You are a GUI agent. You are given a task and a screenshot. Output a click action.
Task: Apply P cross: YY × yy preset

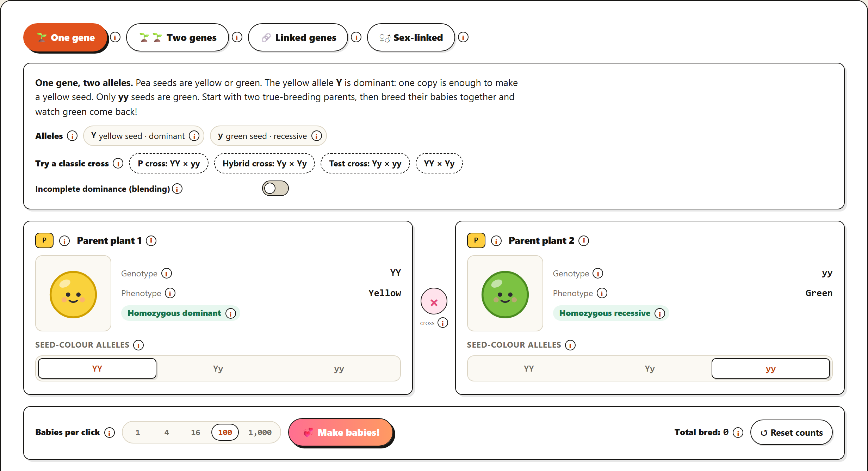(x=169, y=164)
